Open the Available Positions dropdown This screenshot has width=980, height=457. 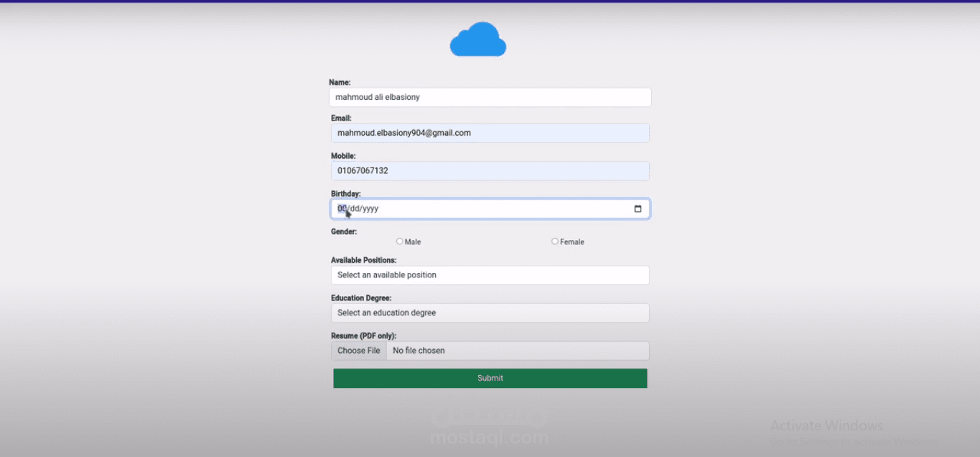click(490, 275)
